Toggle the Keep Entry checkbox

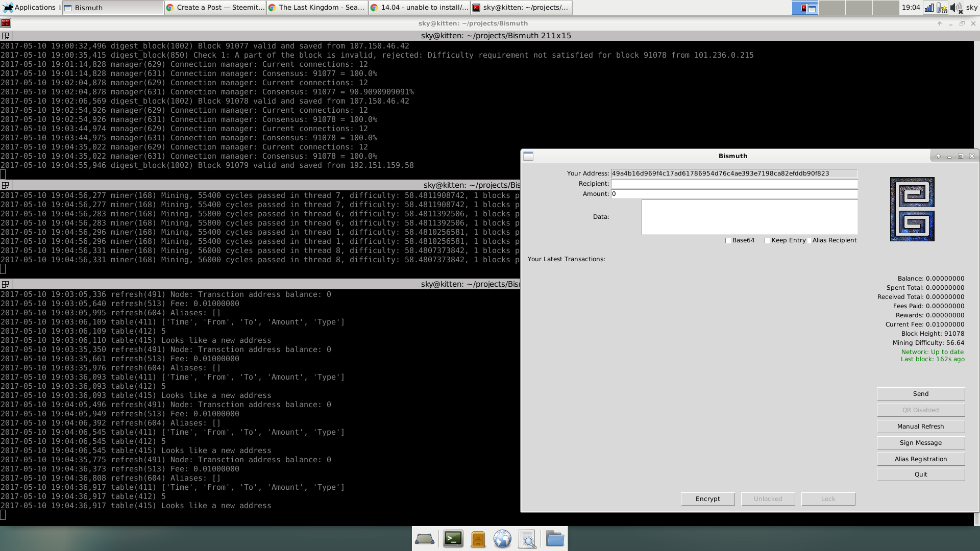[767, 240]
